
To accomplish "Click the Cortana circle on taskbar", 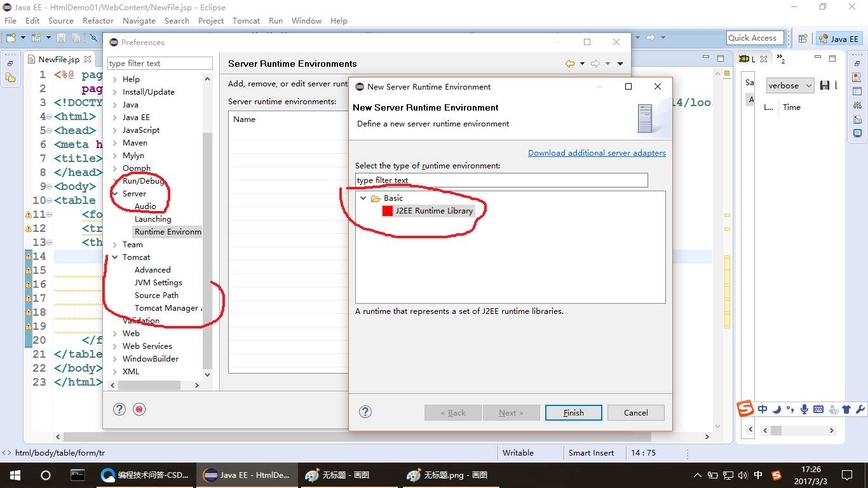I will coord(45,475).
